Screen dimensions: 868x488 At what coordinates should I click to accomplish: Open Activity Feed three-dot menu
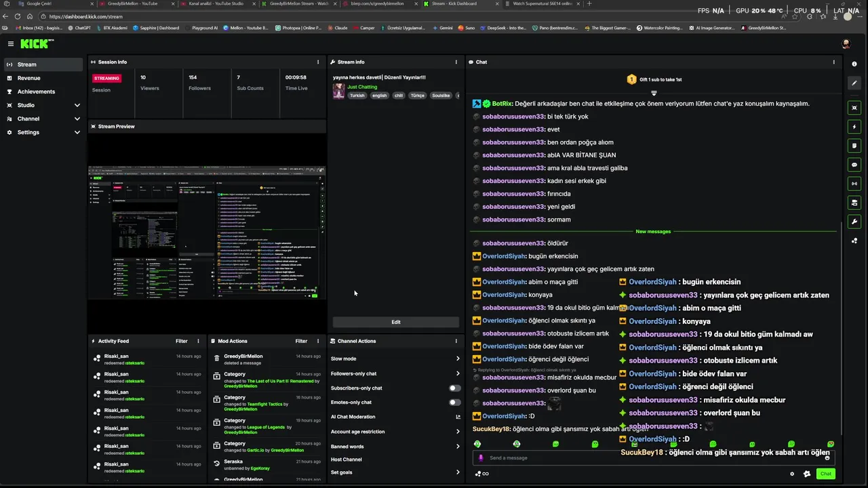coord(198,341)
